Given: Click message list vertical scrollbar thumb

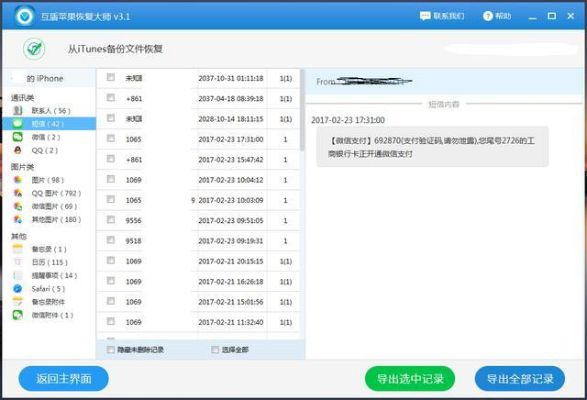Looking at the screenshot, I should click(302, 110).
